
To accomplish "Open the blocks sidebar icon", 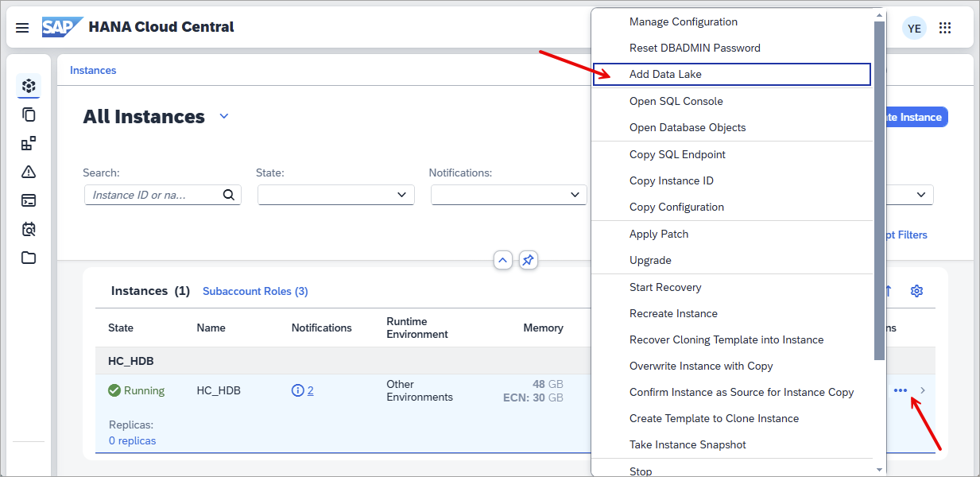I will coord(29,143).
